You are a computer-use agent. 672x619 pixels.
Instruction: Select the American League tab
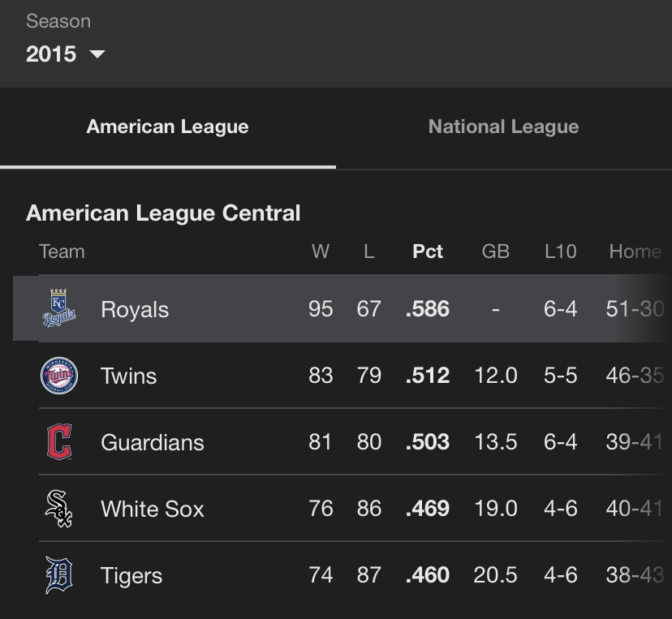click(x=167, y=127)
